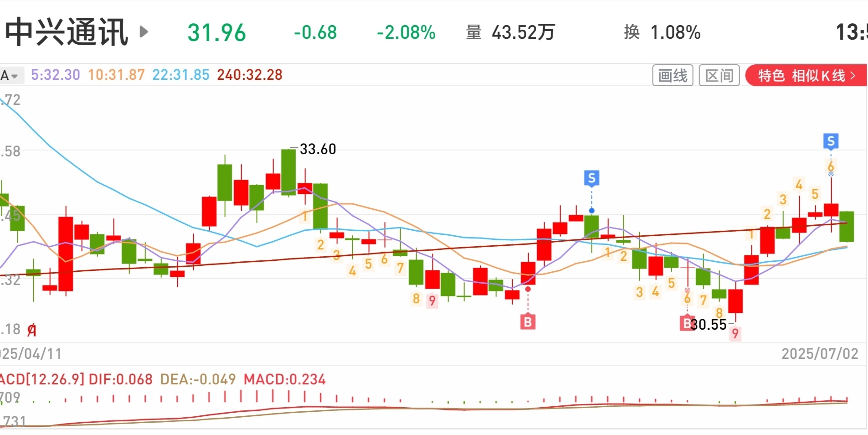Click the red 9 count under 30.55 low
Image resolution: width=868 pixels, height=435 pixels.
[735, 334]
